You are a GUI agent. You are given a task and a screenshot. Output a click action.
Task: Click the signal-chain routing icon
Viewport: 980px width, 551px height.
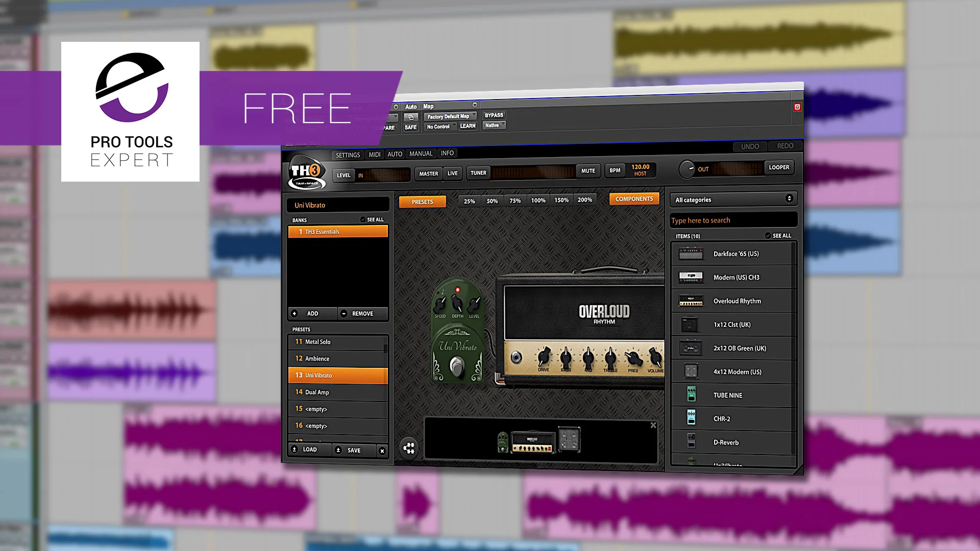[409, 448]
